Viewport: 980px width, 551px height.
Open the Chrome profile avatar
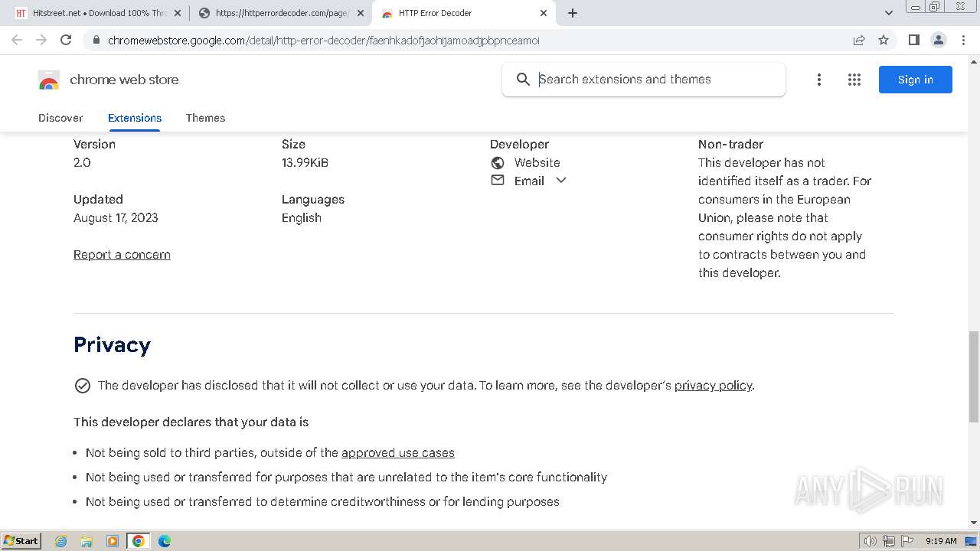[939, 40]
